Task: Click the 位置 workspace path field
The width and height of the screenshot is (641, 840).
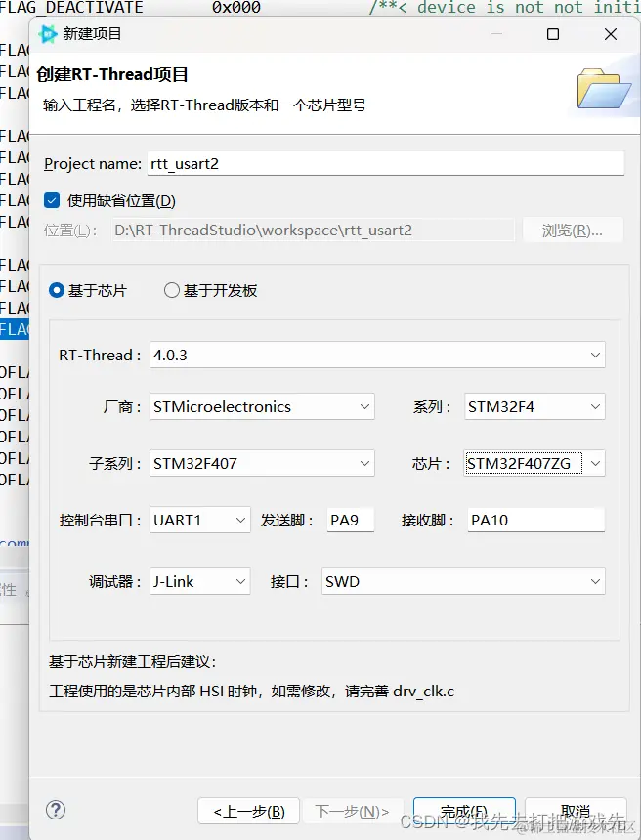Action: (x=313, y=231)
